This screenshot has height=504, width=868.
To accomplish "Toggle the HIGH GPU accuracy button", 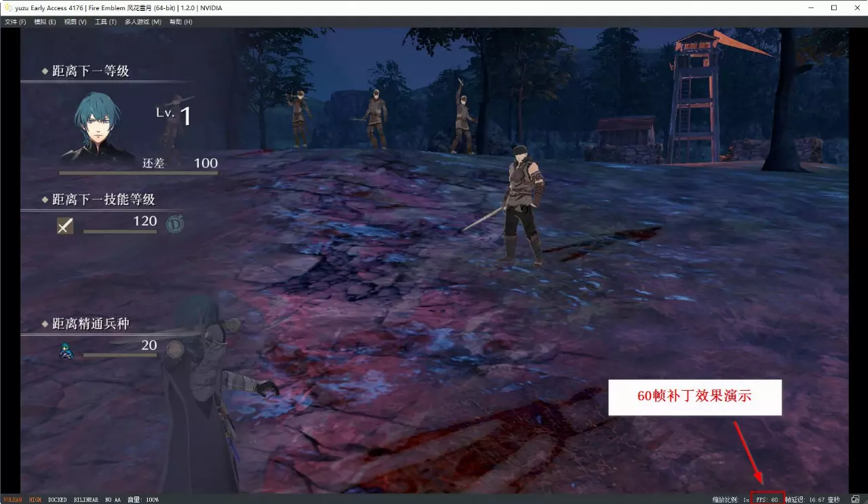I will coord(35,499).
